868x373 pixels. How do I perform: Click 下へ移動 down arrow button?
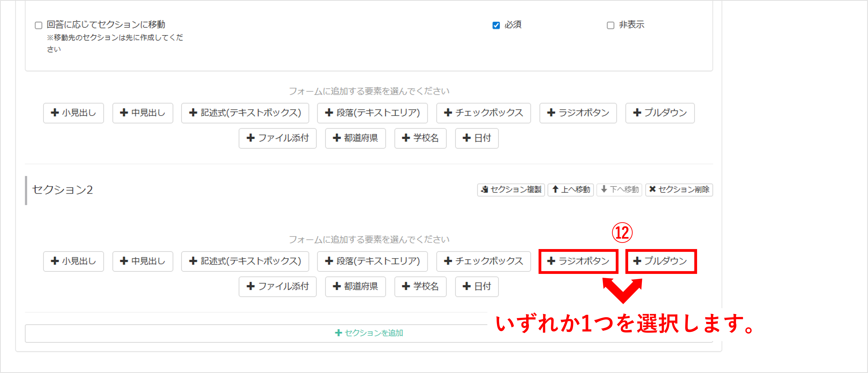pos(619,190)
